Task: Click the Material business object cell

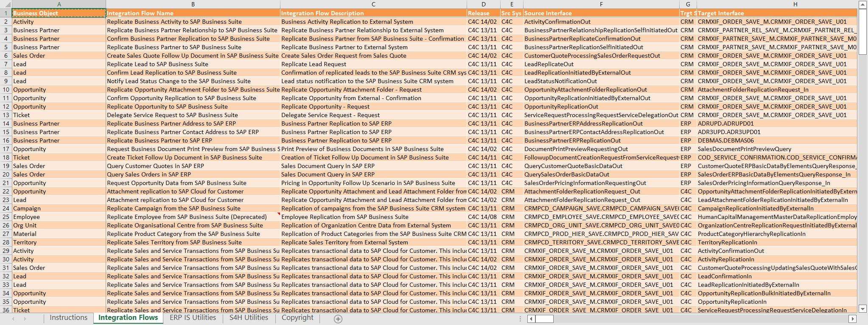Action: (59, 234)
